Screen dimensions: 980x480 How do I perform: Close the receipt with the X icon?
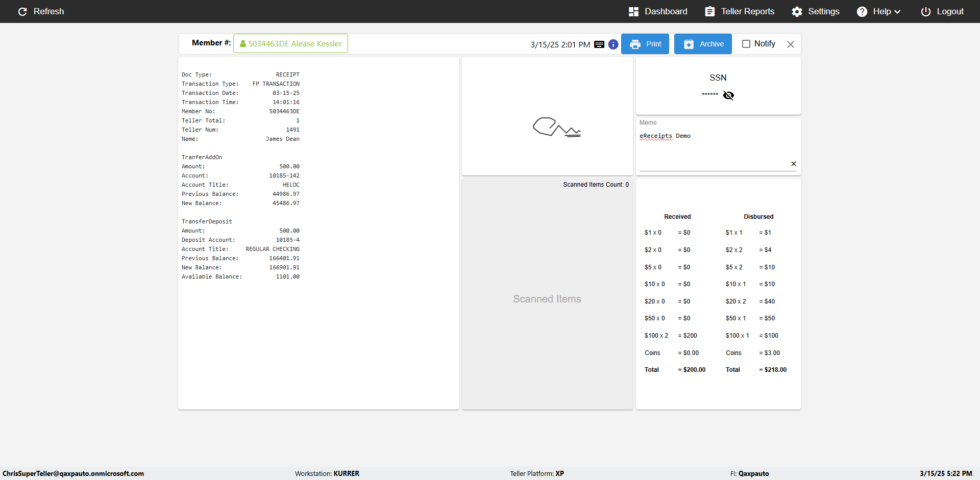click(791, 44)
